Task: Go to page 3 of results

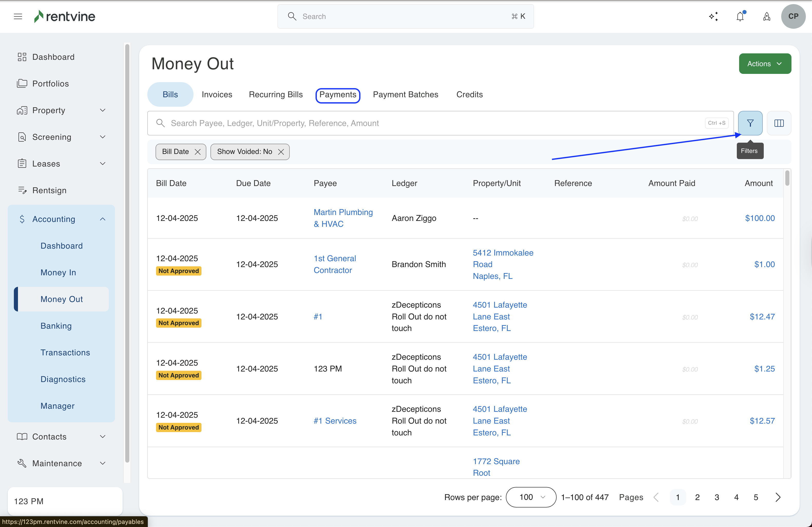Action: 717,497
